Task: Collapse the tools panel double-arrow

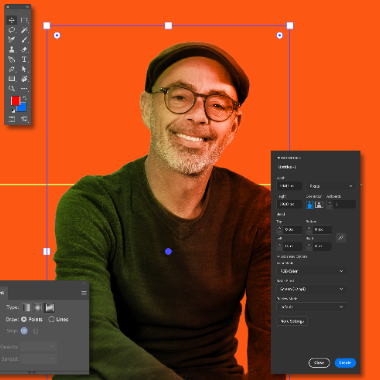Action: coord(27,7)
